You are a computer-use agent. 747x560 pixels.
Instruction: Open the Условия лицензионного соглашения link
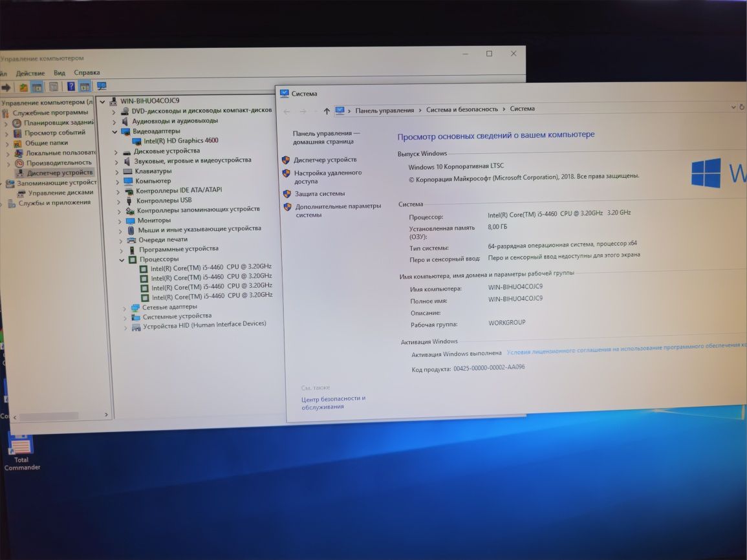click(x=626, y=348)
